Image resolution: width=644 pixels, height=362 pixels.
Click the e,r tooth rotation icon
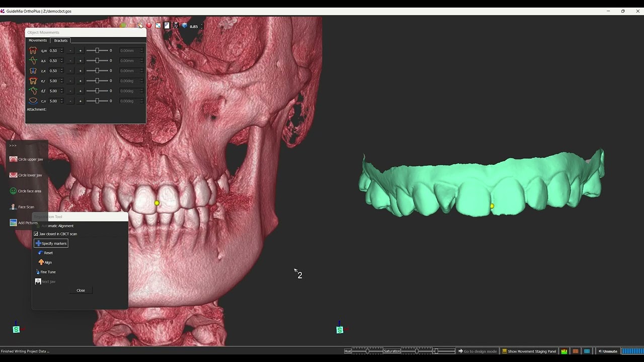33,80
